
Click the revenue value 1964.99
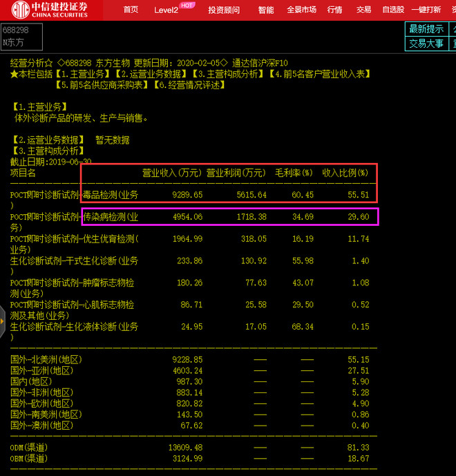coord(187,239)
